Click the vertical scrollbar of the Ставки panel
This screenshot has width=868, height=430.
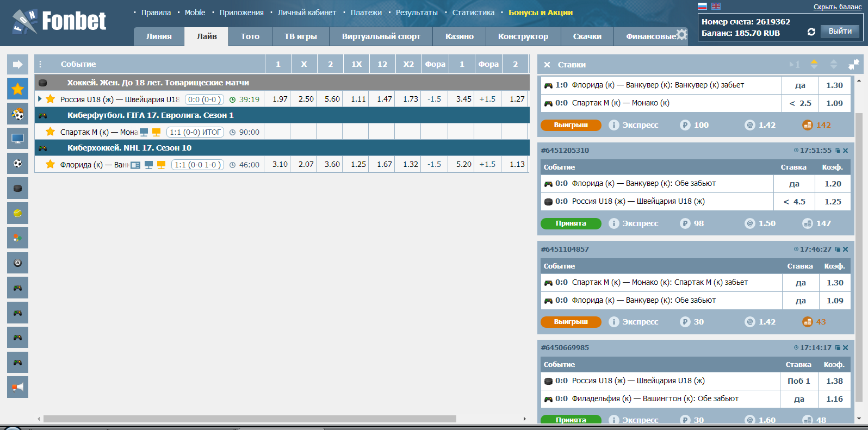click(x=859, y=257)
